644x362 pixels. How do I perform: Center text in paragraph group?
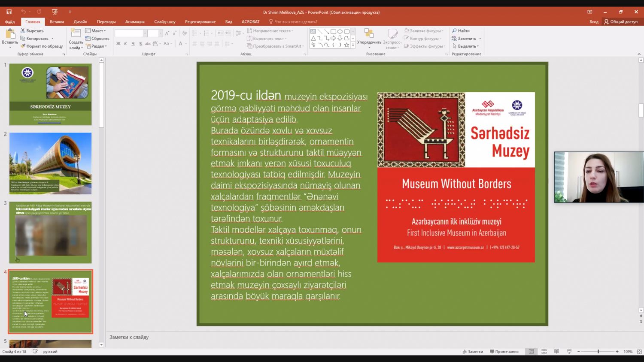202,44
